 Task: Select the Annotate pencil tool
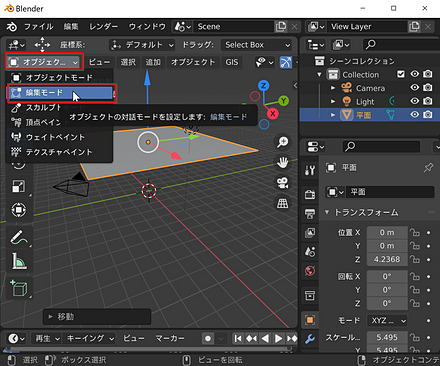pos(19,238)
